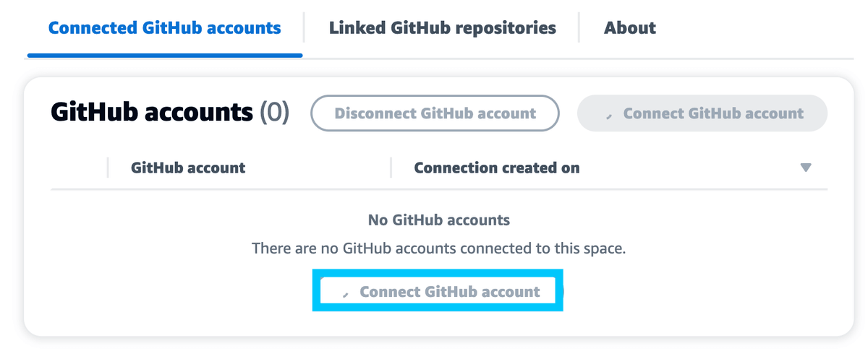Screen dimensions: 868x359
Task: Click the divider left of GitHub account header
Action: (108, 168)
